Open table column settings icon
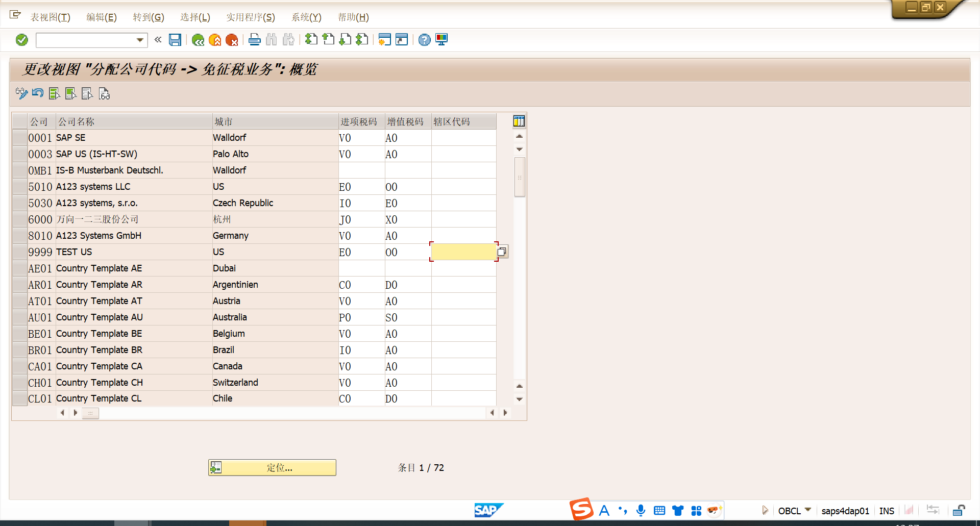The width and height of the screenshot is (980, 526). [519, 121]
